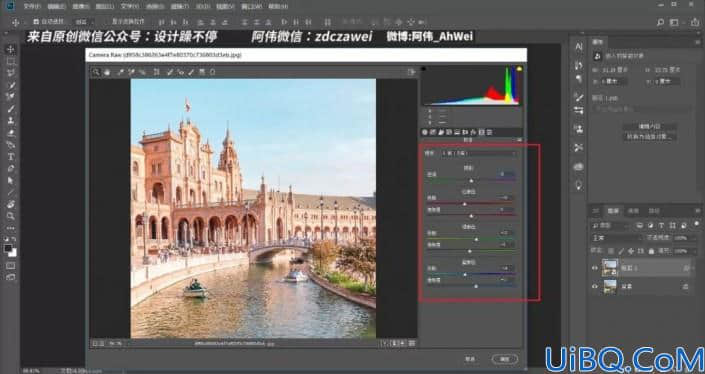
Task: Toggle Quick Mask mode icon
Action: (11, 266)
